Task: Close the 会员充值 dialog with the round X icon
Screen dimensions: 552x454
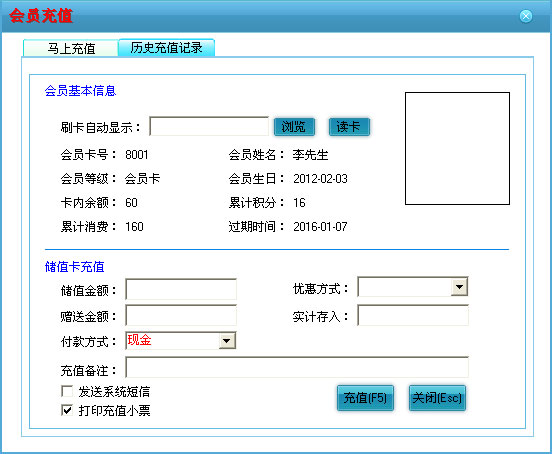Action: click(x=526, y=16)
